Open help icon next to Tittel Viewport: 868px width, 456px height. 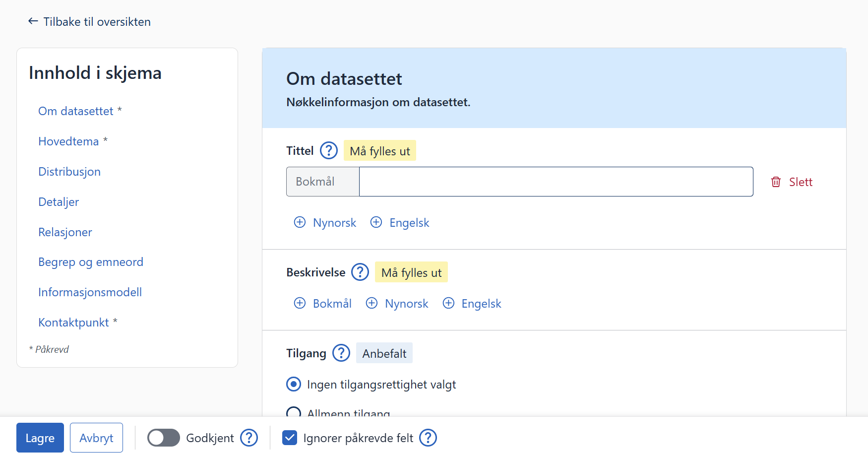point(328,150)
